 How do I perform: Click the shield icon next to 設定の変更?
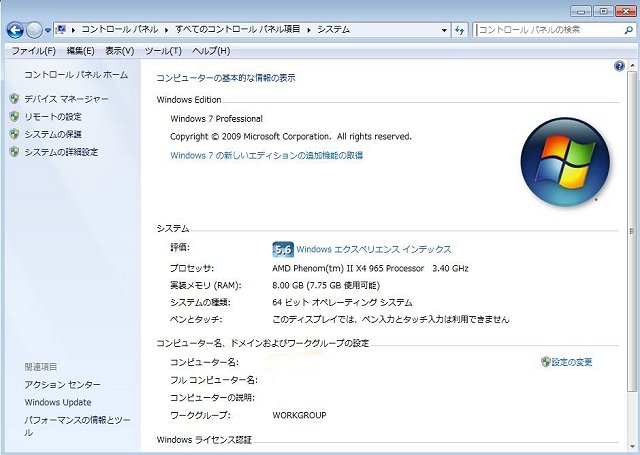coord(545,361)
